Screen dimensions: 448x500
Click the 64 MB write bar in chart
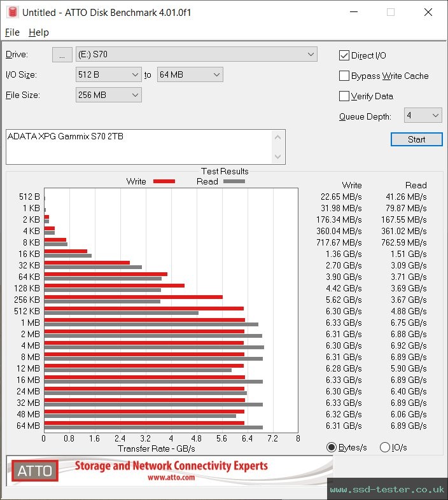click(144, 423)
